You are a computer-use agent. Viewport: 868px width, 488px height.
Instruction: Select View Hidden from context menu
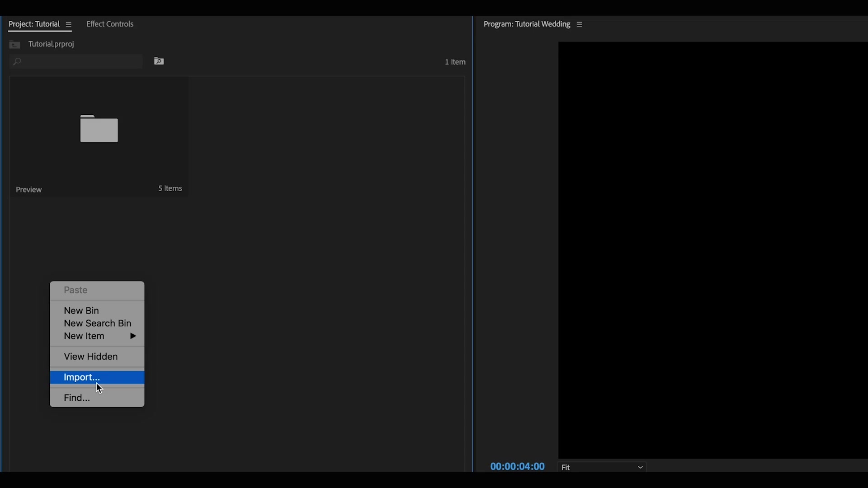90,357
